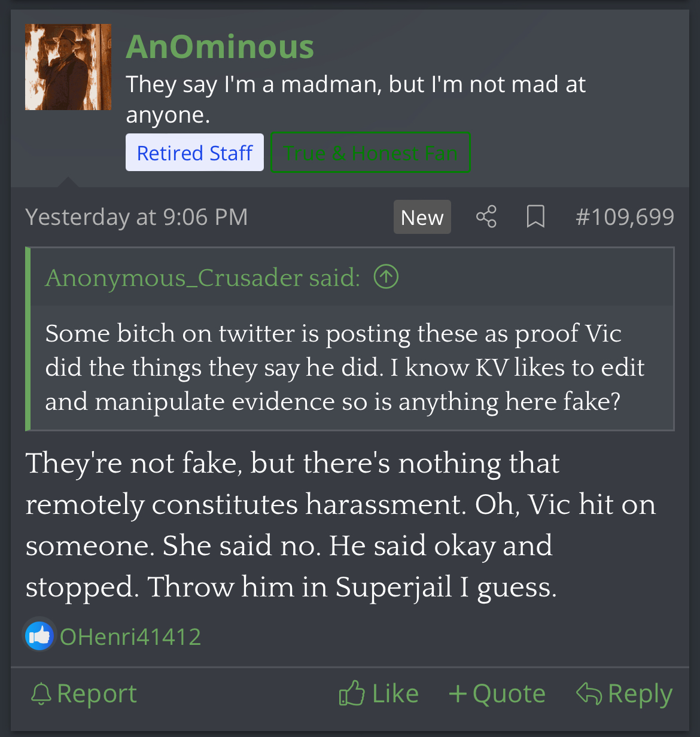
Task: Click the New post indicator label
Action: 422,217
